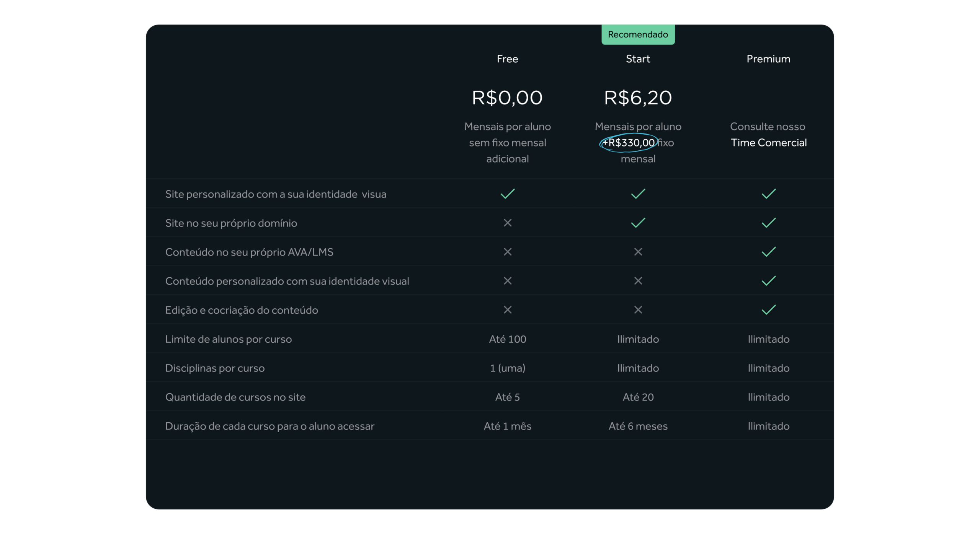
Task: Open the Time Comercial link
Action: [x=768, y=143]
